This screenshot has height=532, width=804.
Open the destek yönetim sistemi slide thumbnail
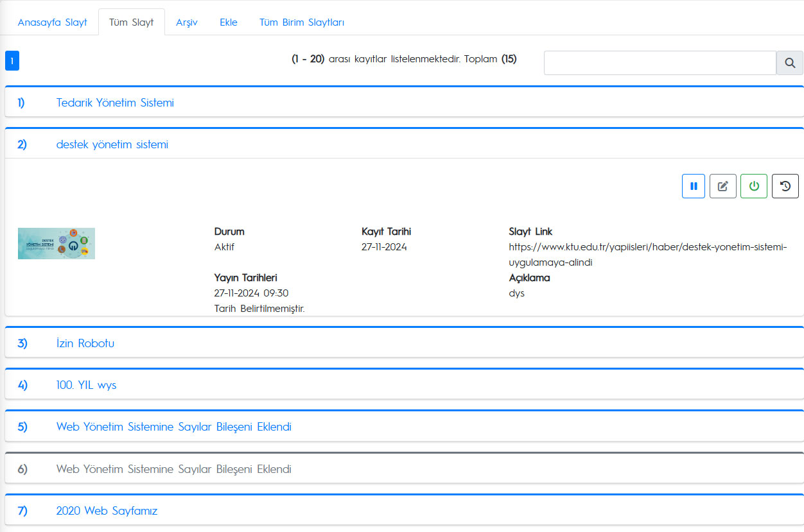[57, 243]
